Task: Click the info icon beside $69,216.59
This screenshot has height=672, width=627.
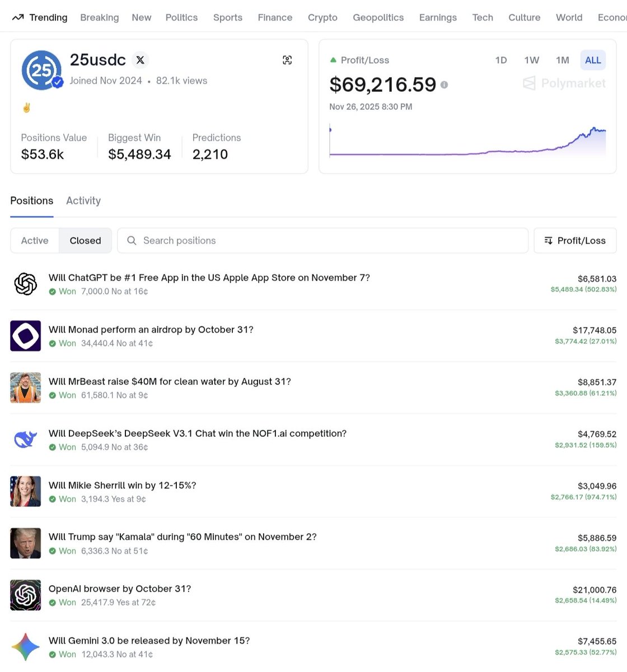Action: click(444, 85)
